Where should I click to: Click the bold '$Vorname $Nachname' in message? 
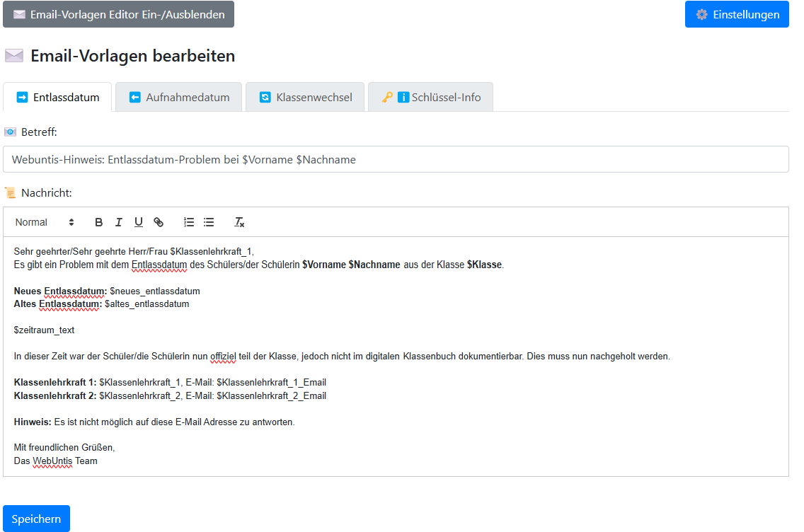[351, 265]
